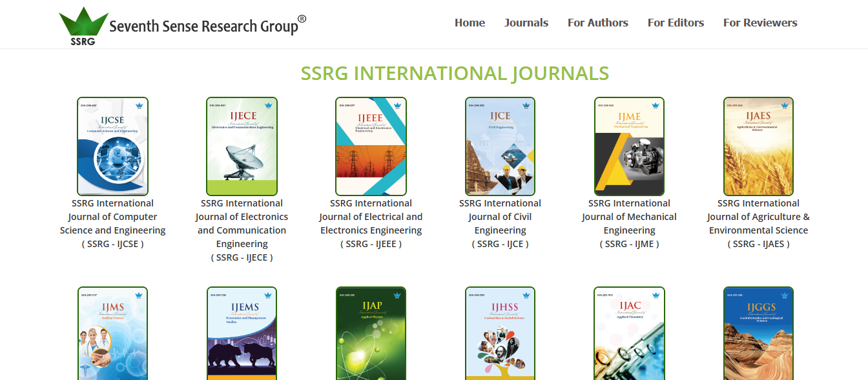Click the SSRG INTERNATIONAL JOURNALS heading
Image resolution: width=868 pixels, height=380 pixels.
point(455,74)
